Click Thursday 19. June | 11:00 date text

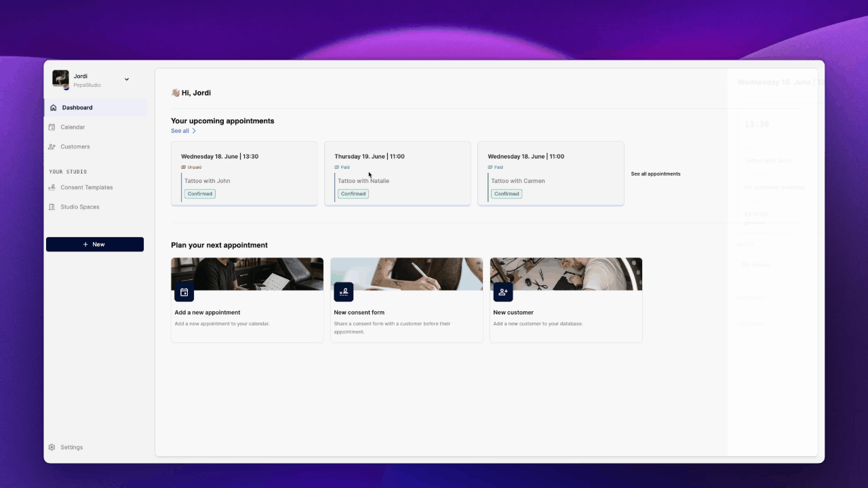pos(370,157)
